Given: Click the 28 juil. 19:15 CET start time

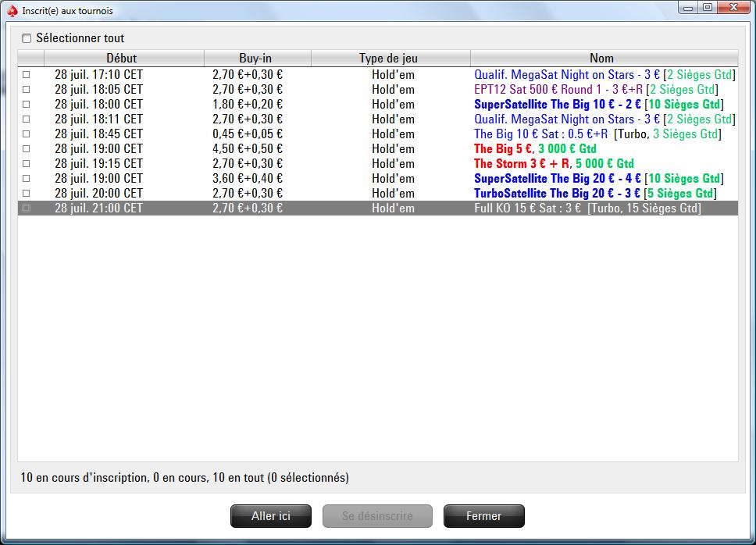Looking at the screenshot, I should coord(99,164).
